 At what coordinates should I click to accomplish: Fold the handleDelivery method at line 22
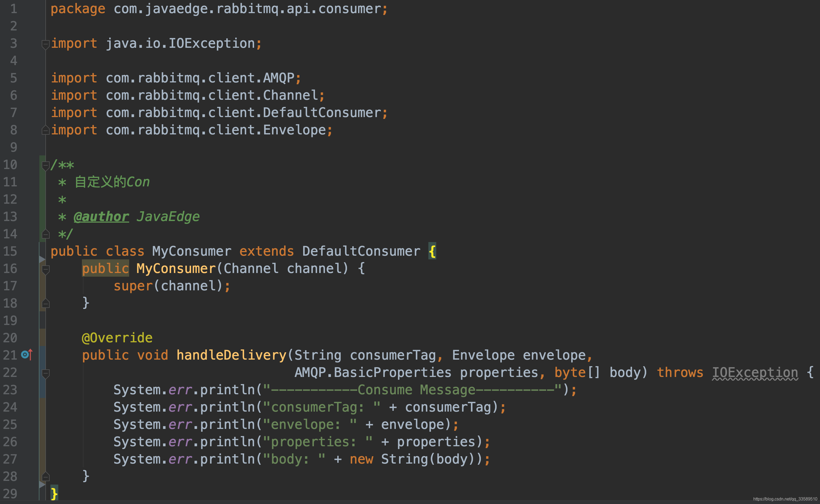click(46, 373)
